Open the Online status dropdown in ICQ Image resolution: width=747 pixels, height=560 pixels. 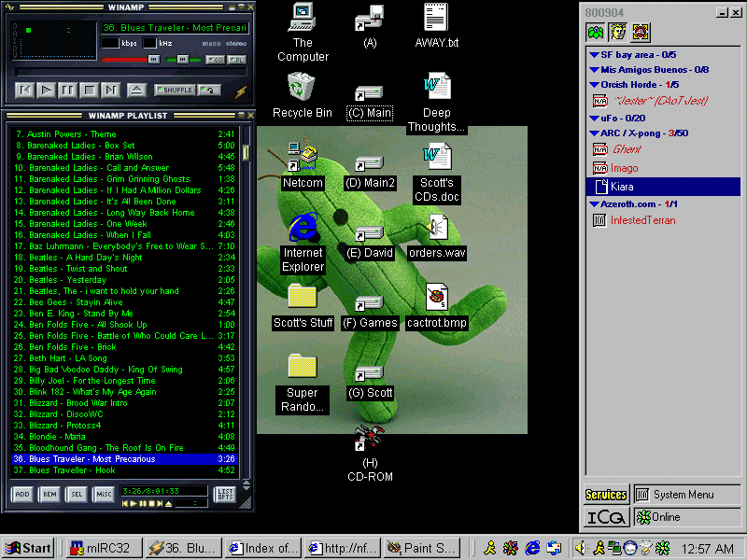point(686,517)
